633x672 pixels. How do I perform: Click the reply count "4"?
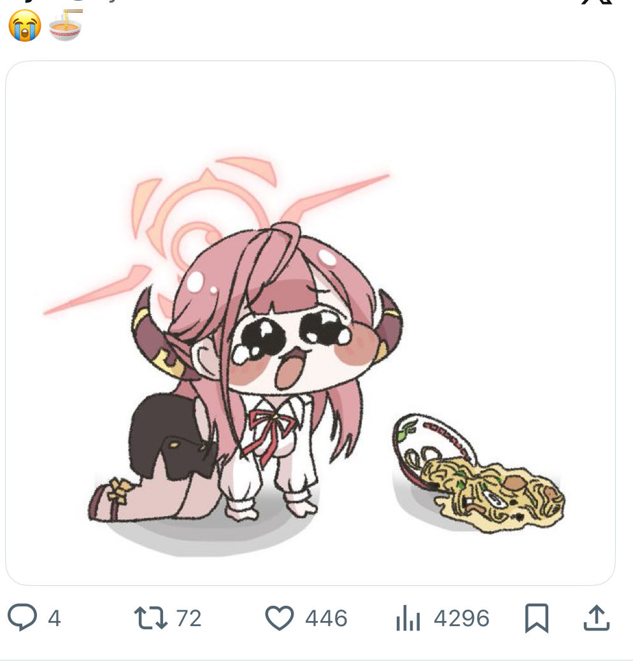(x=54, y=618)
